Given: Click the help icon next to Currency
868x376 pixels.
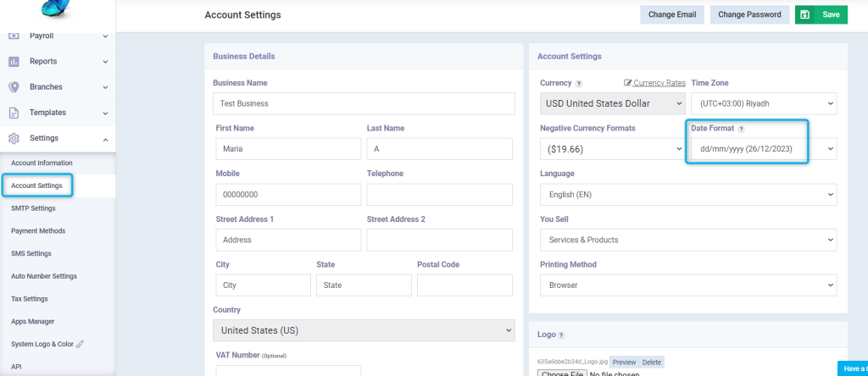Looking at the screenshot, I should pyautogui.click(x=578, y=84).
